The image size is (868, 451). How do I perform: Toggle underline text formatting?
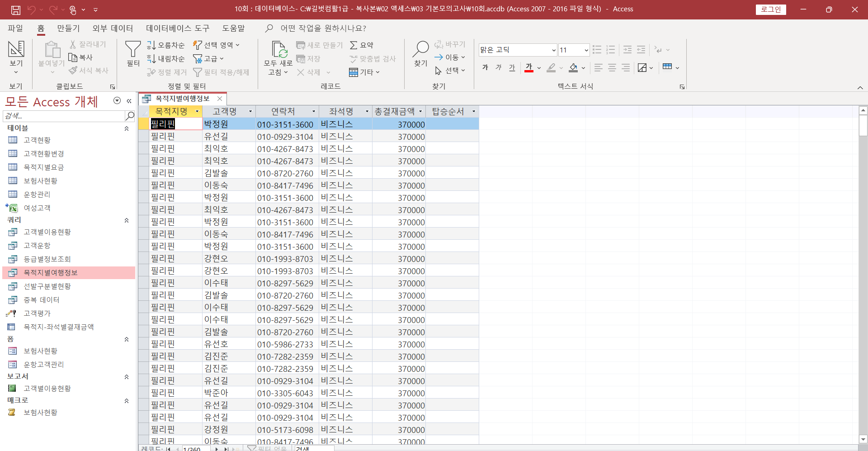tap(512, 68)
